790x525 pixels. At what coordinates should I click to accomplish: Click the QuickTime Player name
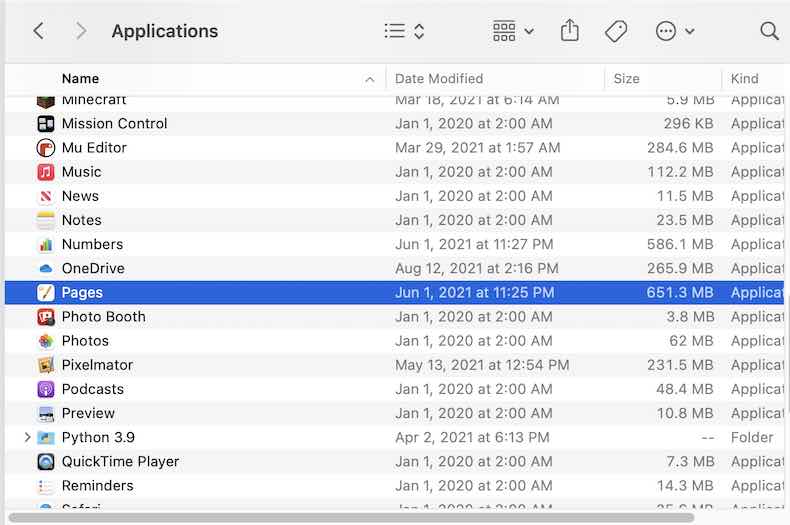pyautogui.click(x=120, y=462)
